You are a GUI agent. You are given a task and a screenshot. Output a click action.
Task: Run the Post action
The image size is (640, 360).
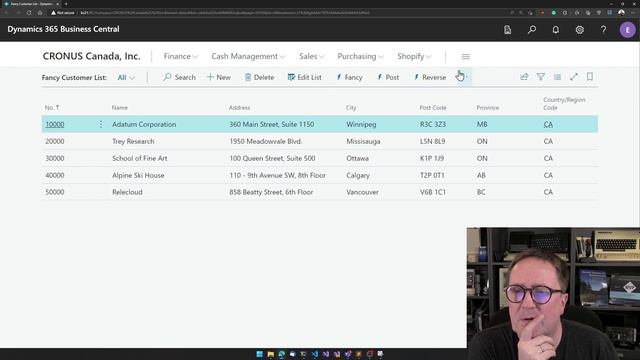pyautogui.click(x=388, y=77)
